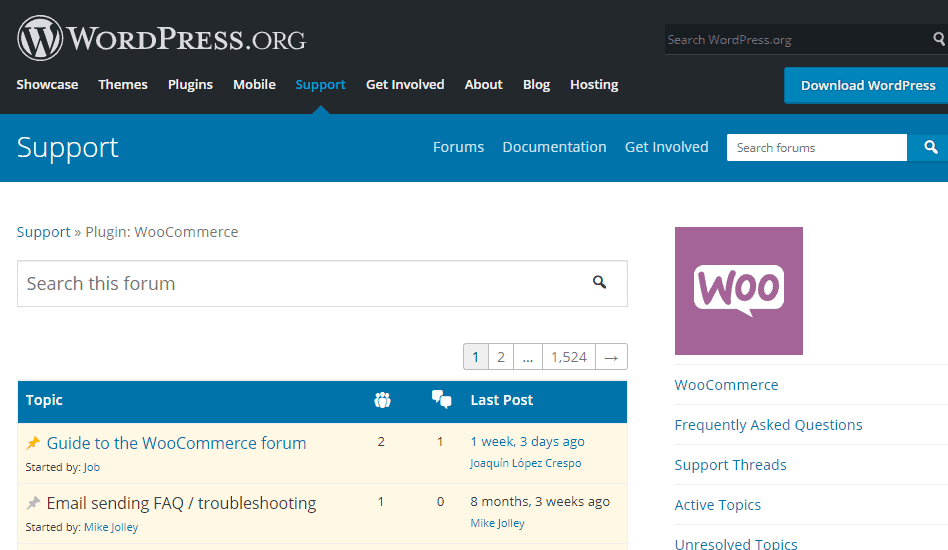Open Documentation in the blue Support bar
Image resolution: width=948 pixels, height=550 pixels.
click(x=554, y=147)
